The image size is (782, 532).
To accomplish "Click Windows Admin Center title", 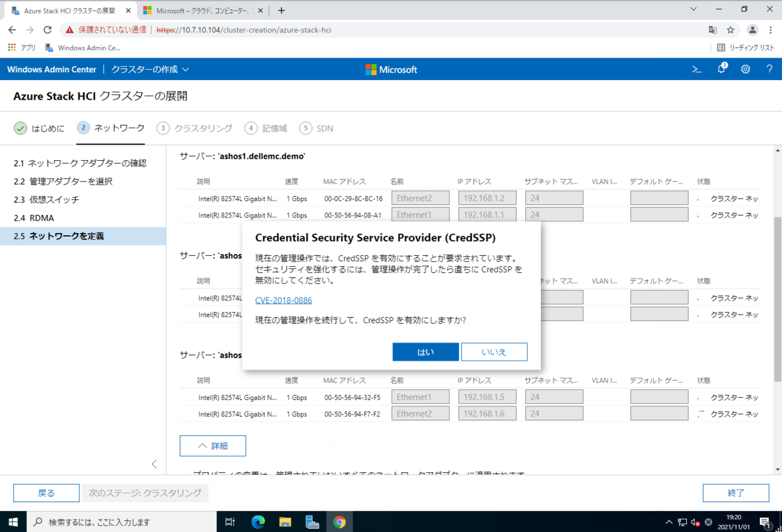I will pos(51,70).
